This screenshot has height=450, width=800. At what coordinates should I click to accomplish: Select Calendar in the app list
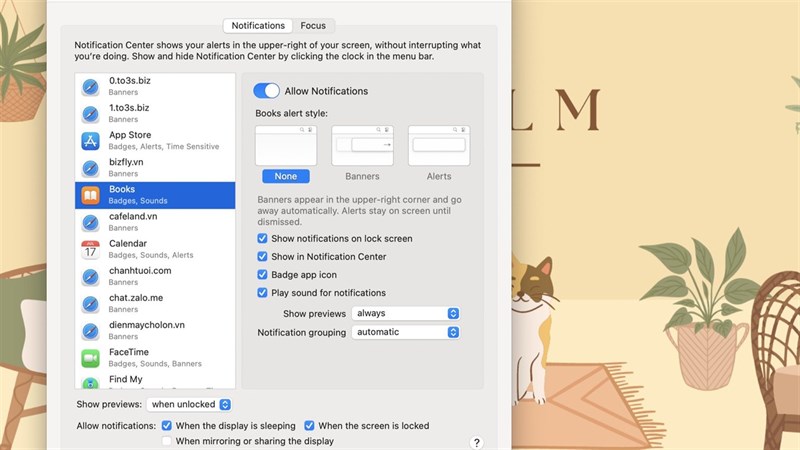coord(155,249)
